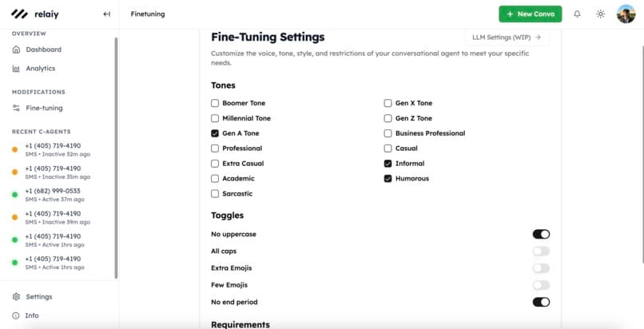This screenshot has height=329, width=644.
Task: Open Settings gear in sidebar
Action: (17, 296)
